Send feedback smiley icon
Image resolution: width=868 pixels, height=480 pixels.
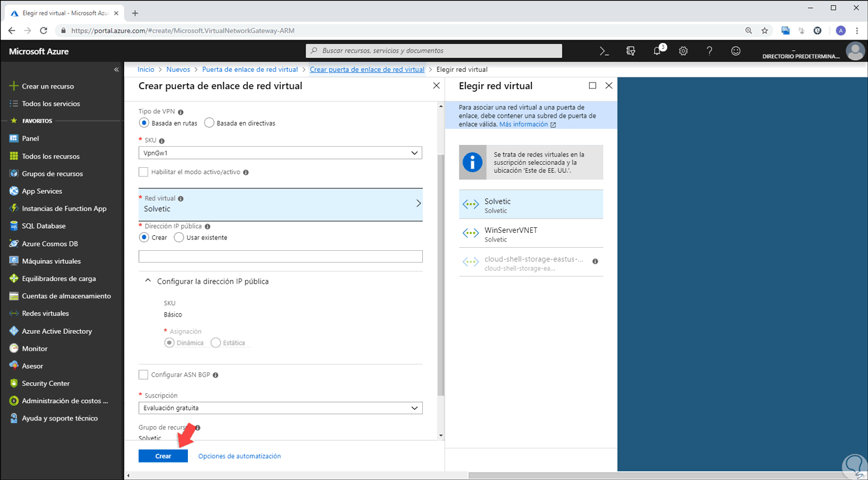[736, 51]
